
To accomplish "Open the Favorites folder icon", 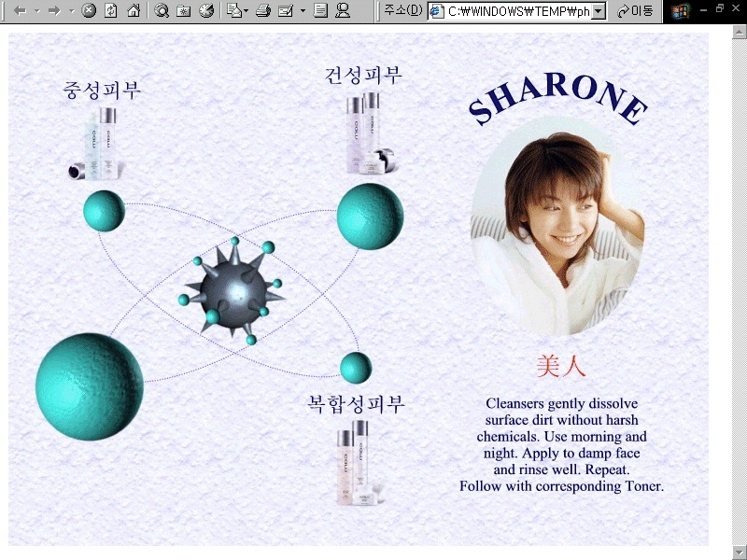I will (184, 10).
